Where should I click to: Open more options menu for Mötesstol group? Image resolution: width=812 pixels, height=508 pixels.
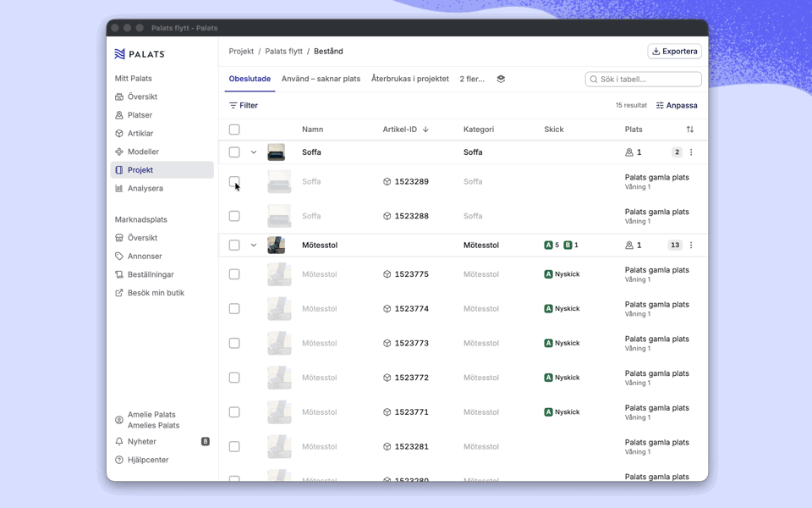pos(691,246)
